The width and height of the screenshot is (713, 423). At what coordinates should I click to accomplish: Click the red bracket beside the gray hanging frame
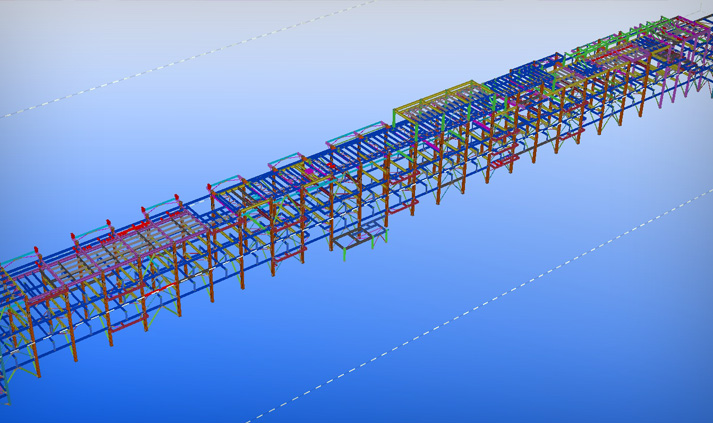coord(407,206)
